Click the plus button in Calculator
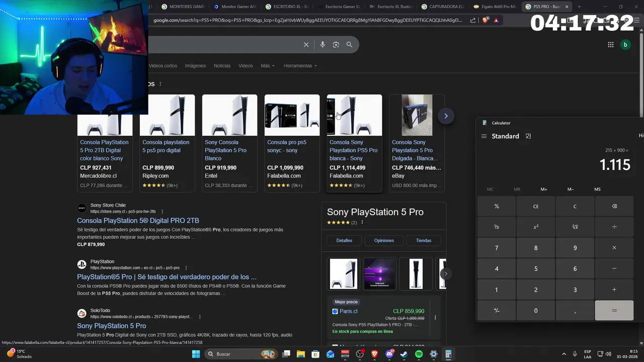Viewport: 644px width, 362px height. click(614, 290)
